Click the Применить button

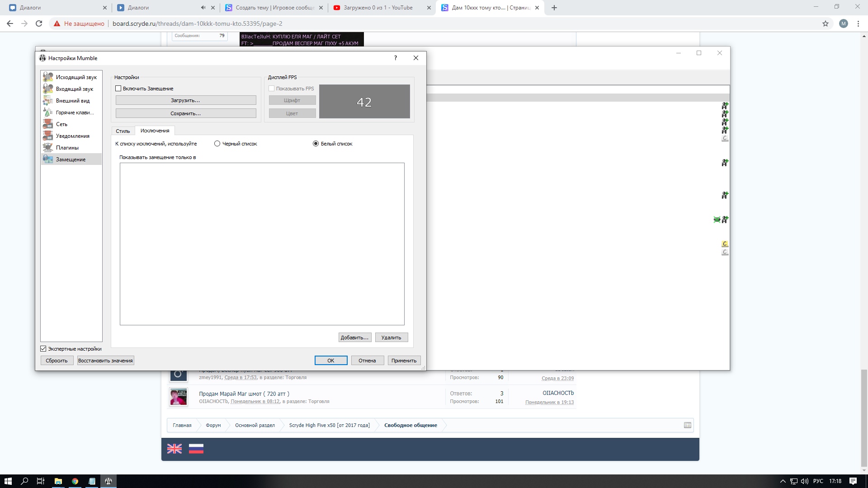(404, 361)
